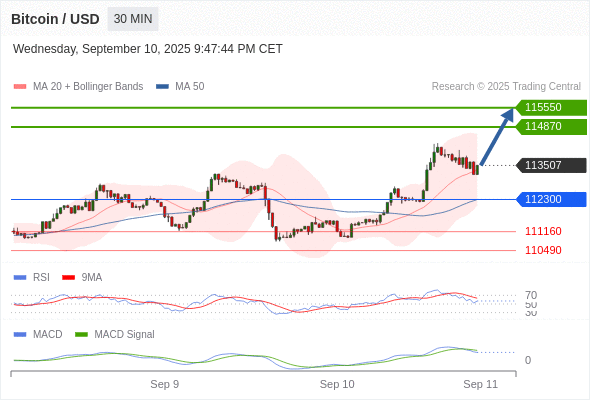Click the green MACD Signal legend swatch
590x400 pixels.
(81, 335)
